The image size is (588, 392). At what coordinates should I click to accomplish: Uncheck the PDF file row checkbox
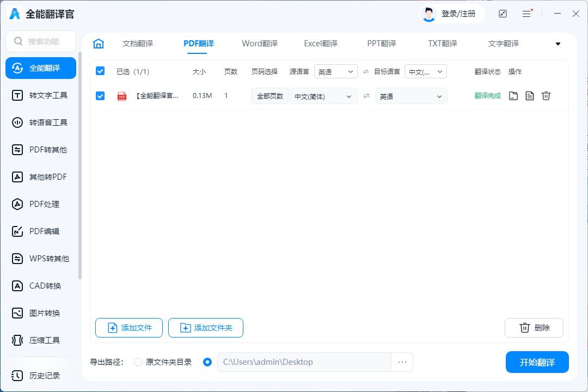[x=100, y=96]
